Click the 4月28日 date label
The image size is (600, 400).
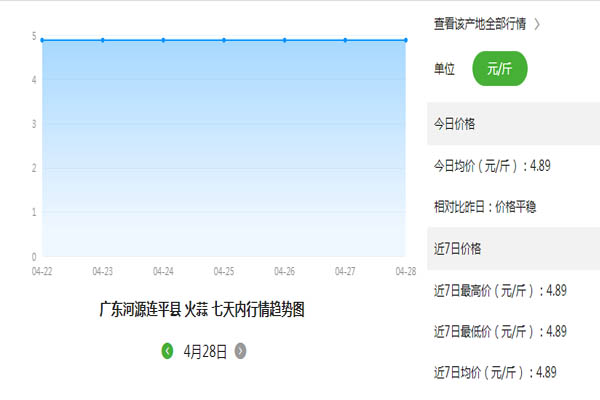(x=205, y=351)
